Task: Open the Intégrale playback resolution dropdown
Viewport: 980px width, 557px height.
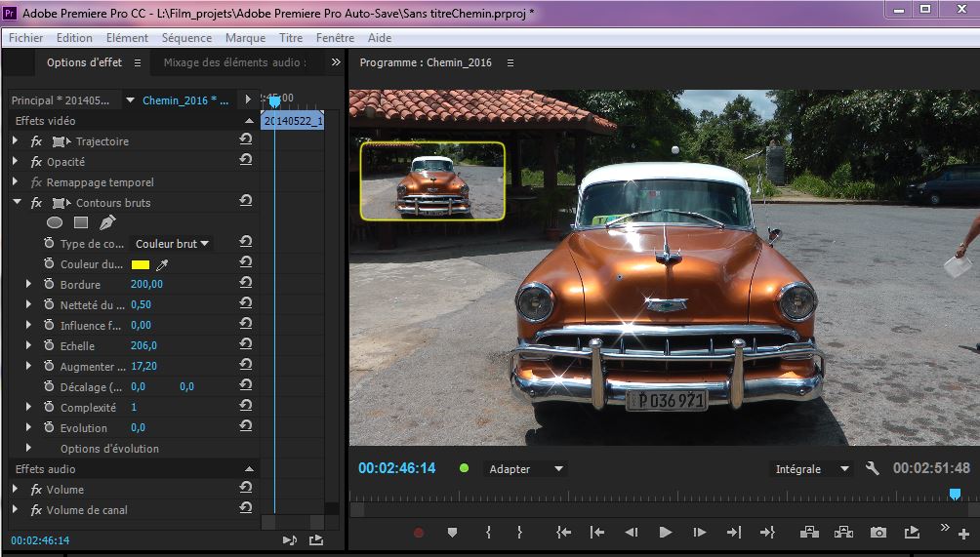Action: [810, 469]
